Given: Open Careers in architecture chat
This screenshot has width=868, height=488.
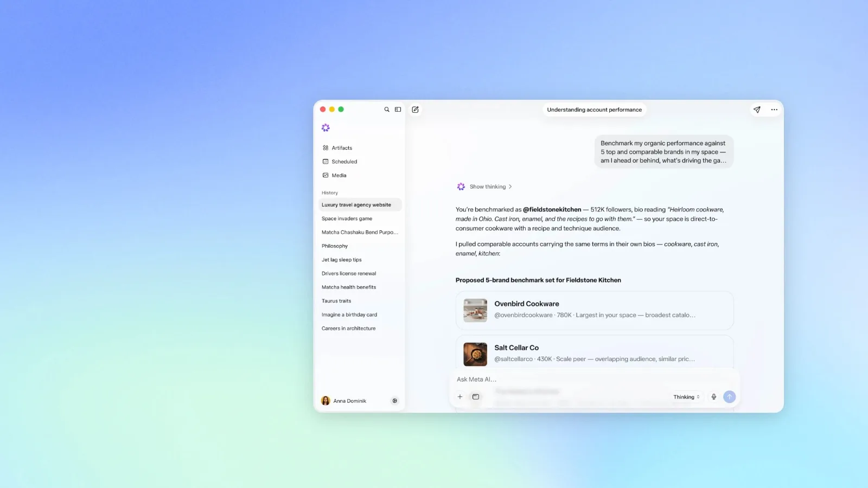Looking at the screenshot, I should [x=349, y=329].
